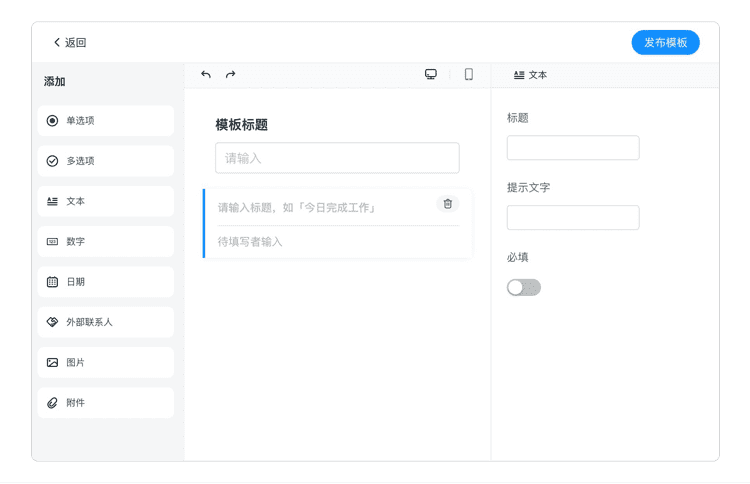This screenshot has height=484, width=750.
Task: Add a 单选项 single-choice component
Action: [106, 121]
